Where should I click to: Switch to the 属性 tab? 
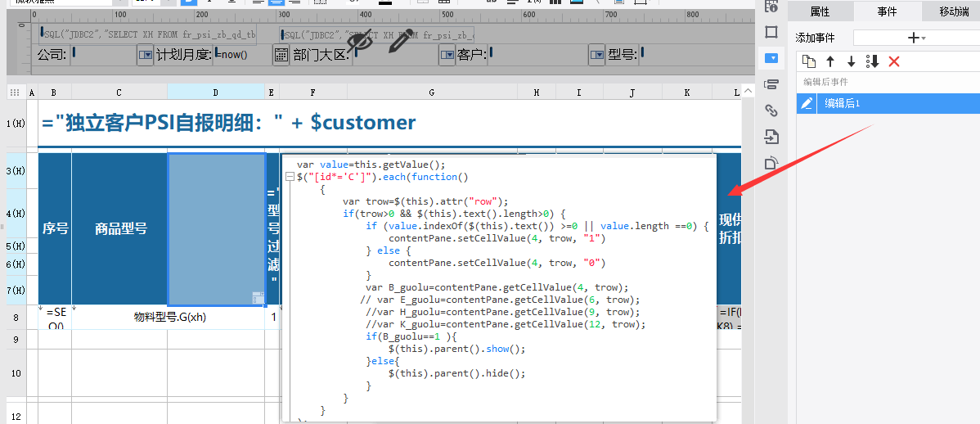[x=820, y=11]
